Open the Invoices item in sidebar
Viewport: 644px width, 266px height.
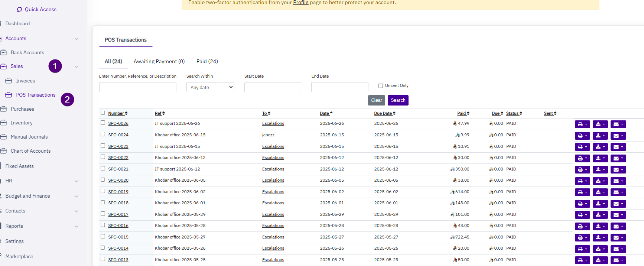click(25, 81)
